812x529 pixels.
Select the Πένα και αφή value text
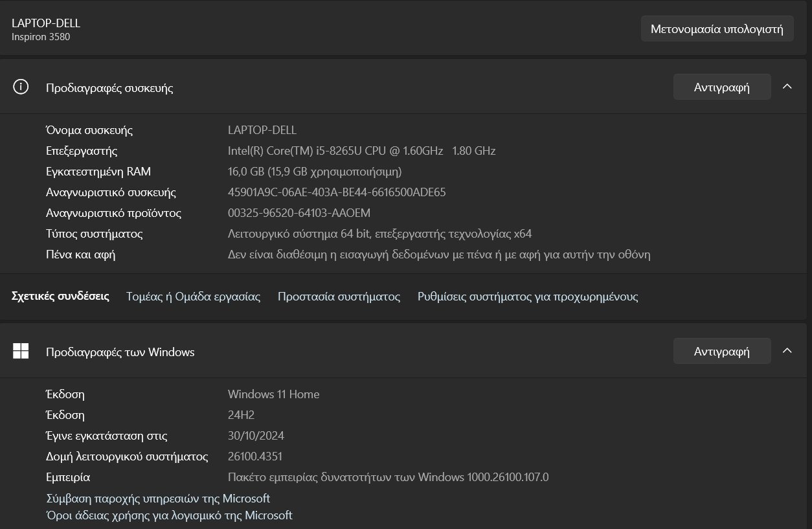439,254
